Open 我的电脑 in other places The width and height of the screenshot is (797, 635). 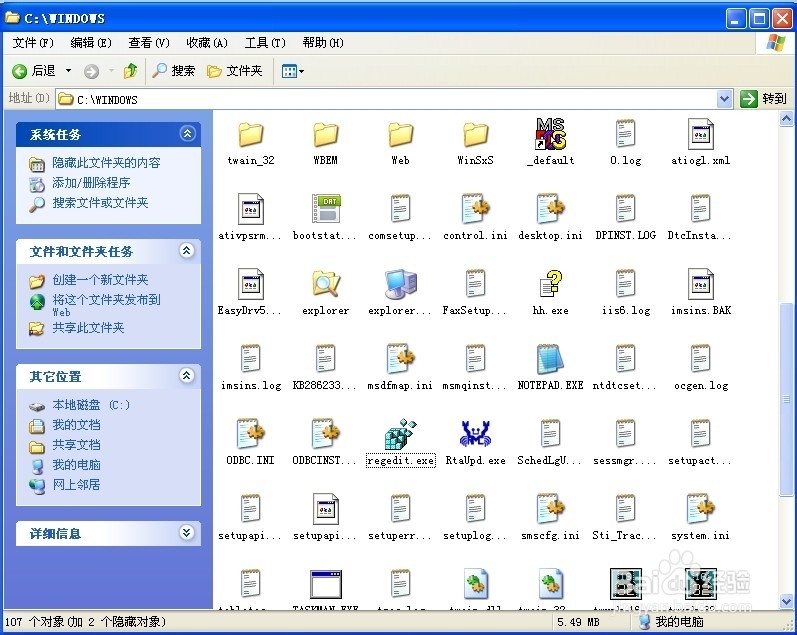coord(76,465)
